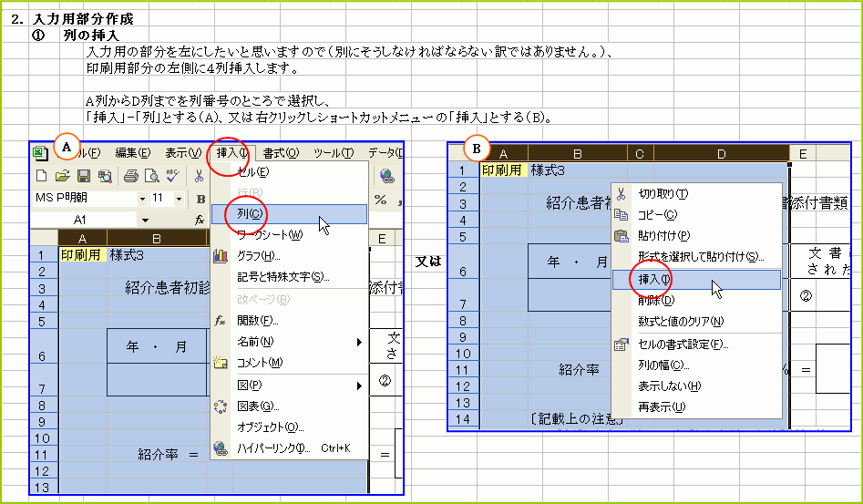863x504 pixels.
Task: Open the font size dropdown arrow next to 11
Action: click(x=179, y=199)
